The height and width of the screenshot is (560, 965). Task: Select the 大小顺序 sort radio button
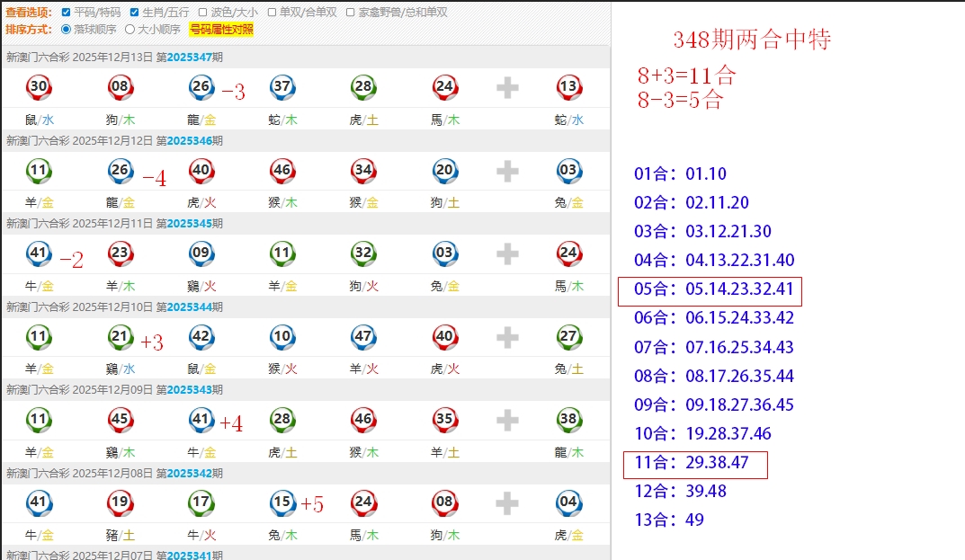click(x=130, y=29)
